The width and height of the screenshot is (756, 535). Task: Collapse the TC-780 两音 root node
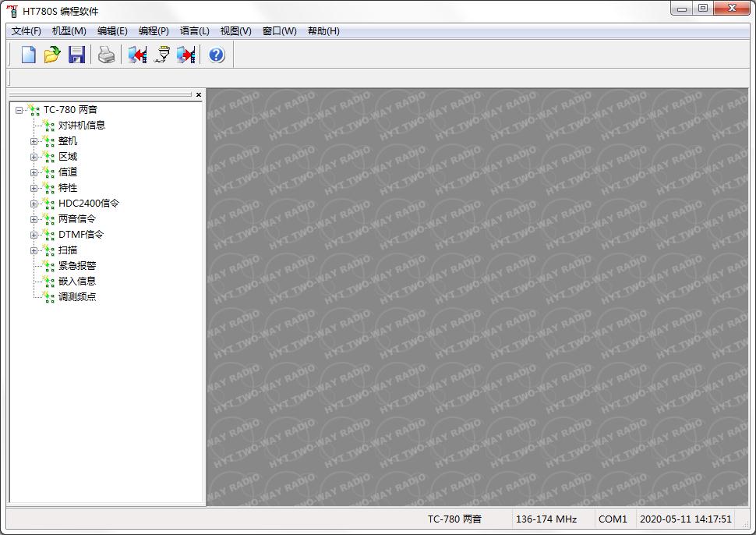pos(19,110)
